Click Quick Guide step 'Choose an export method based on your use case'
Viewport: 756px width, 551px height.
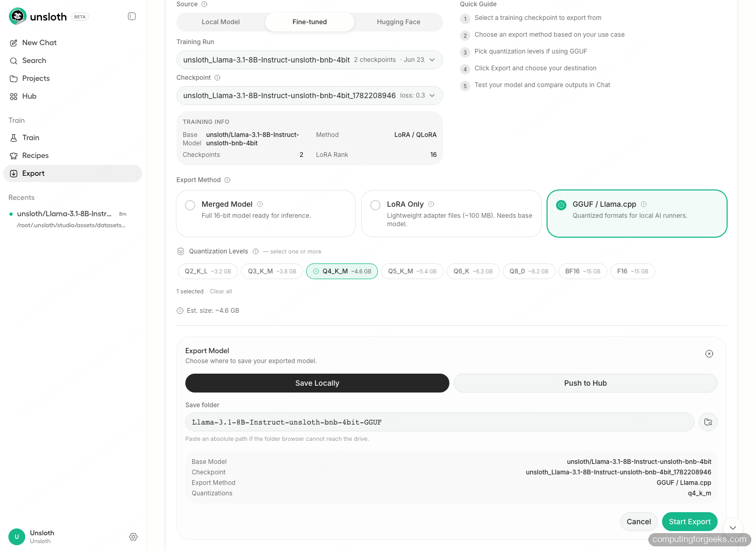(x=550, y=35)
